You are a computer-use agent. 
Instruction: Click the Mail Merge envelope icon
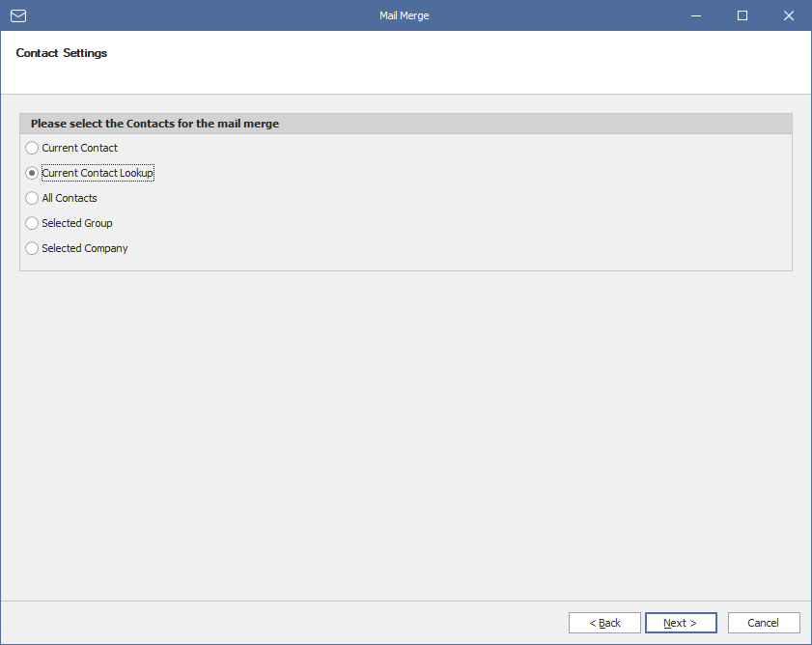18,15
